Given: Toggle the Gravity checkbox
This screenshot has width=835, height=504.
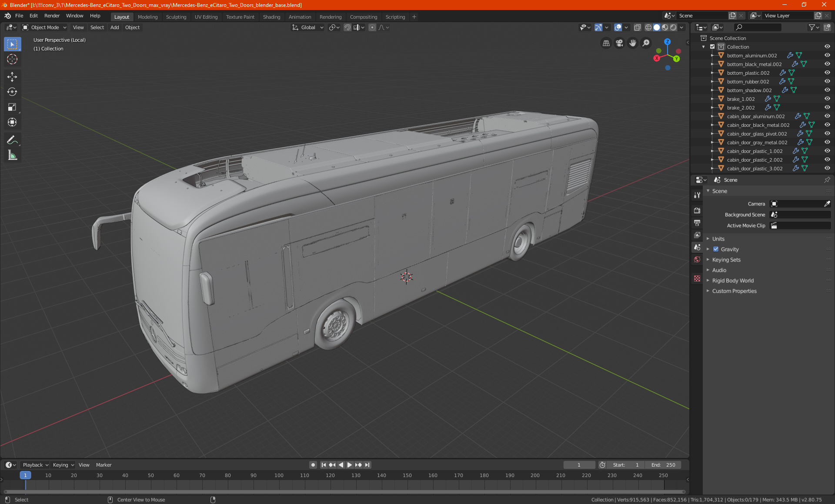Looking at the screenshot, I should click(x=716, y=249).
